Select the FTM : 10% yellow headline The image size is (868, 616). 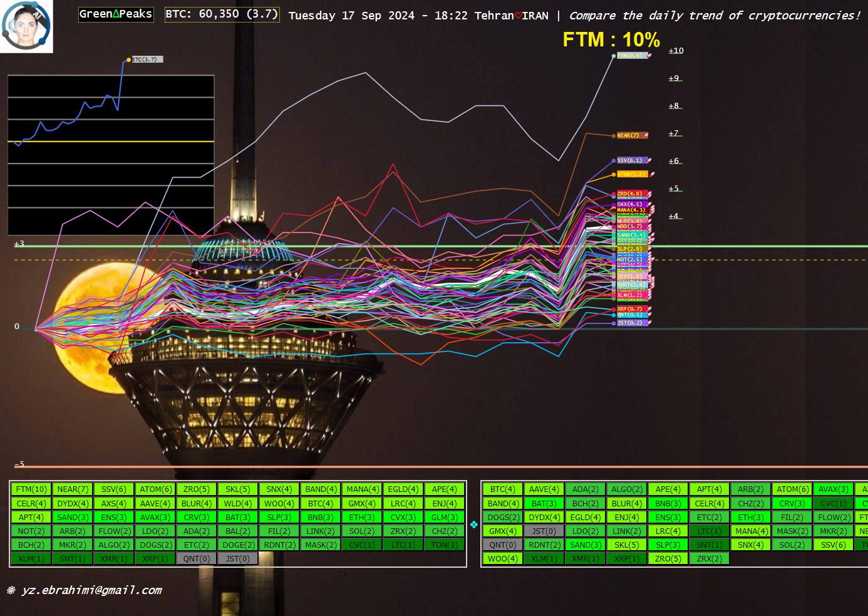click(x=611, y=39)
